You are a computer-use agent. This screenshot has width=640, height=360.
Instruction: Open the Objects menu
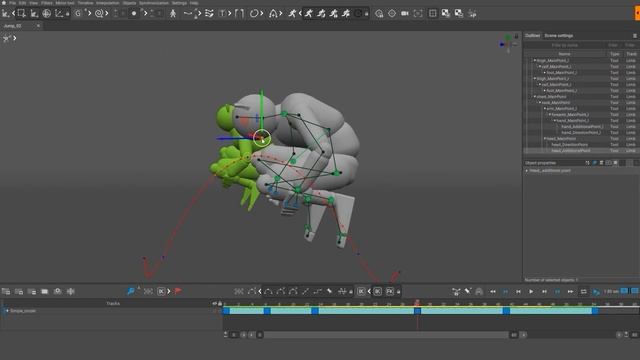pos(129,3)
